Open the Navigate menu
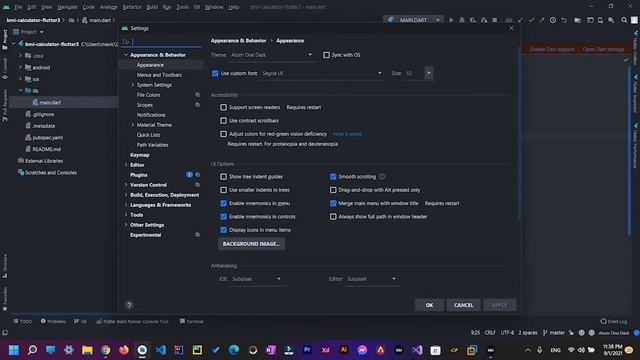This screenshot has height=360, width=640. click(67, 7)
